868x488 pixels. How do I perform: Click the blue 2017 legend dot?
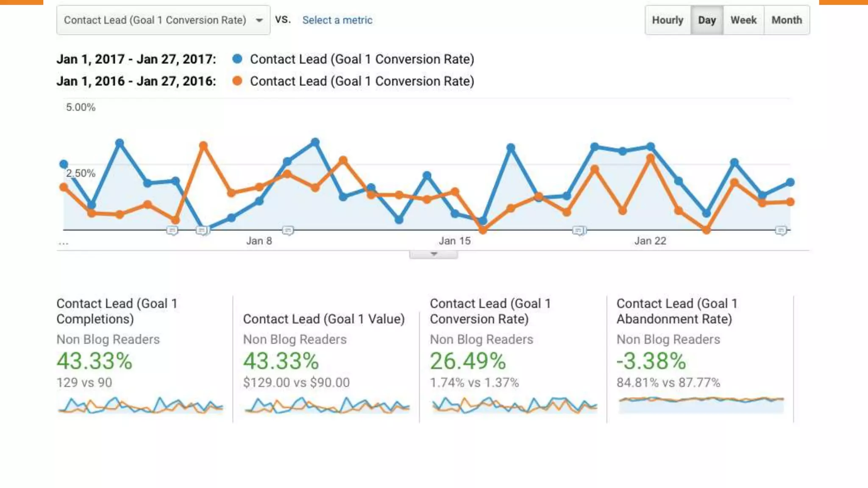point(237,59)
